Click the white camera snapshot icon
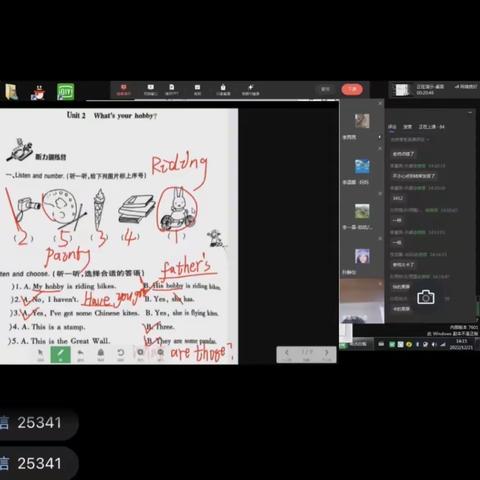Screen dimensions: 480x480 [x=426, y=297]
